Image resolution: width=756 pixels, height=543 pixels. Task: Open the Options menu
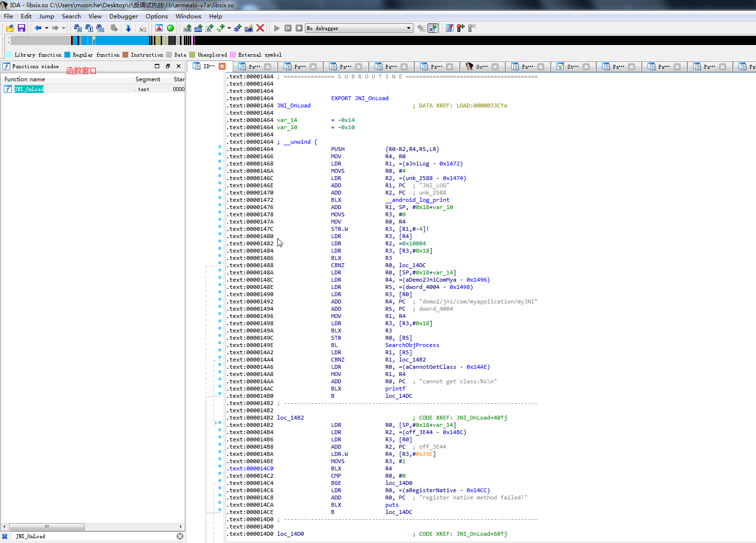pos(157,16)
